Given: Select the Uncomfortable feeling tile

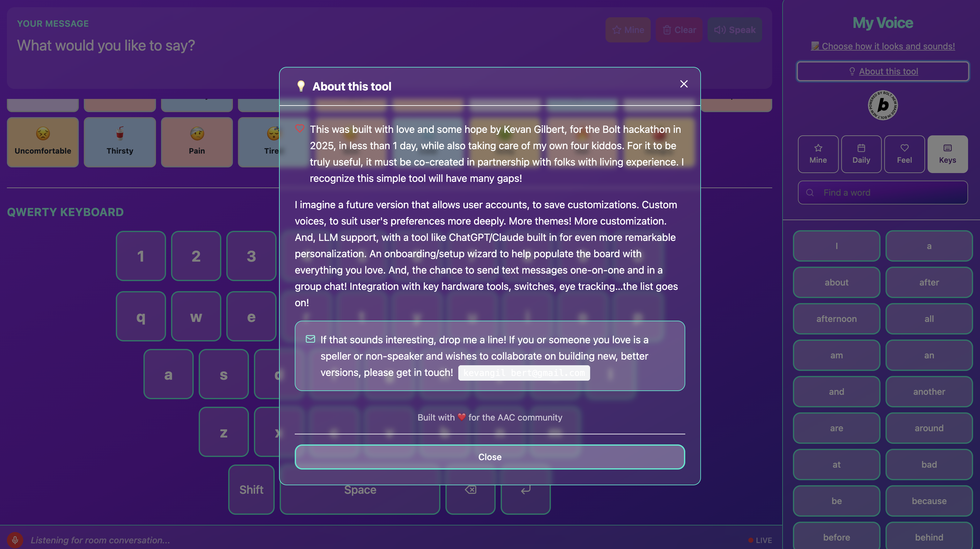Looking at the screenshot, I should (43, 142).
